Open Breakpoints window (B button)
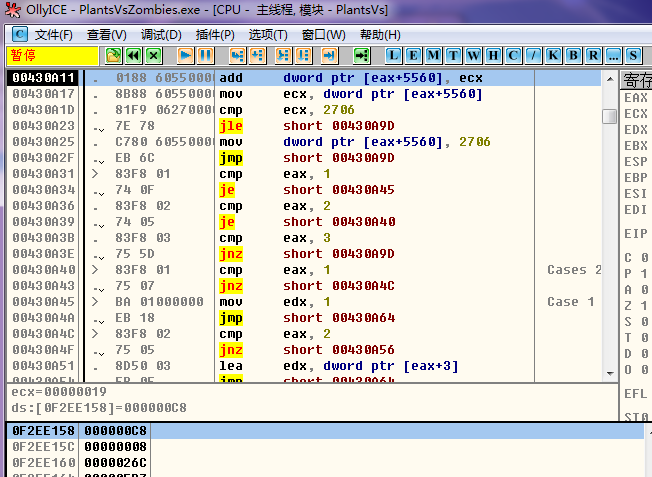Image resolution: width=652 pixels, height=477 pixels. pyautogui.click(x=573, y=55)
